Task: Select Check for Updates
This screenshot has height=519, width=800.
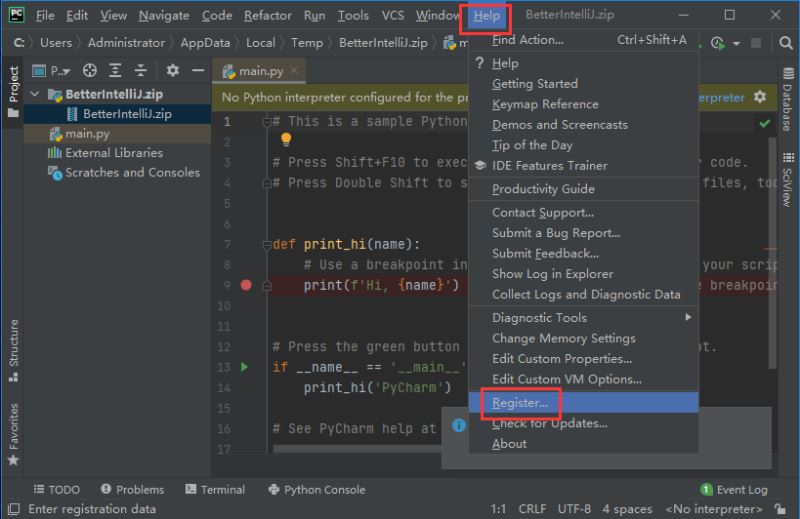Action: click(x=584, y=423)
